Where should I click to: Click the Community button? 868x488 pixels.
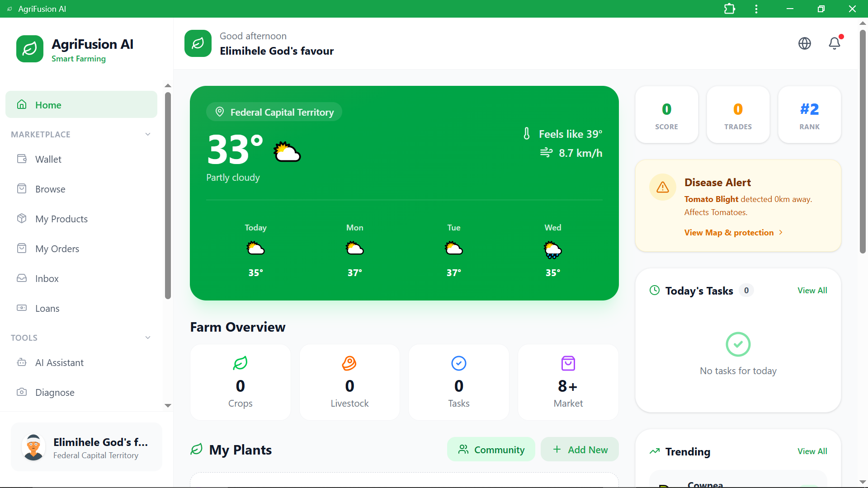tap(491, 450)
